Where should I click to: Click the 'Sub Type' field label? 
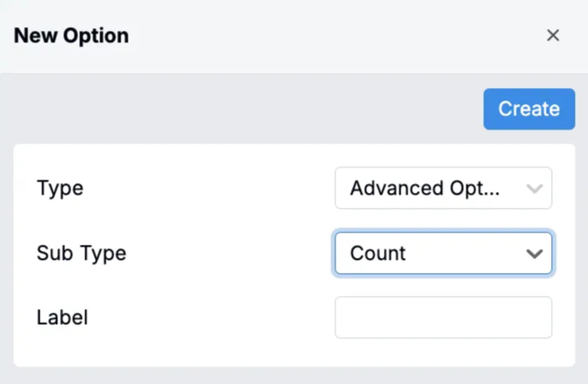coord(81,253)
